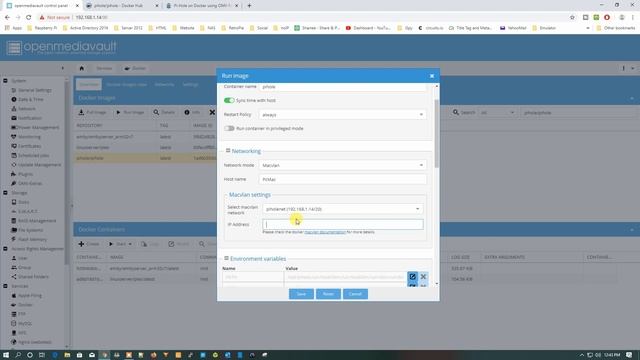
Task: Go to the Home breadcrumb icon
Action: tap(82, 68)
